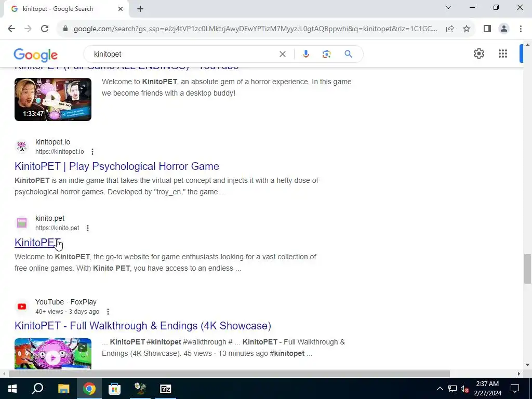Open network status tray icon
The width and height of the screenshot is (532, 399).
point(453,389)
